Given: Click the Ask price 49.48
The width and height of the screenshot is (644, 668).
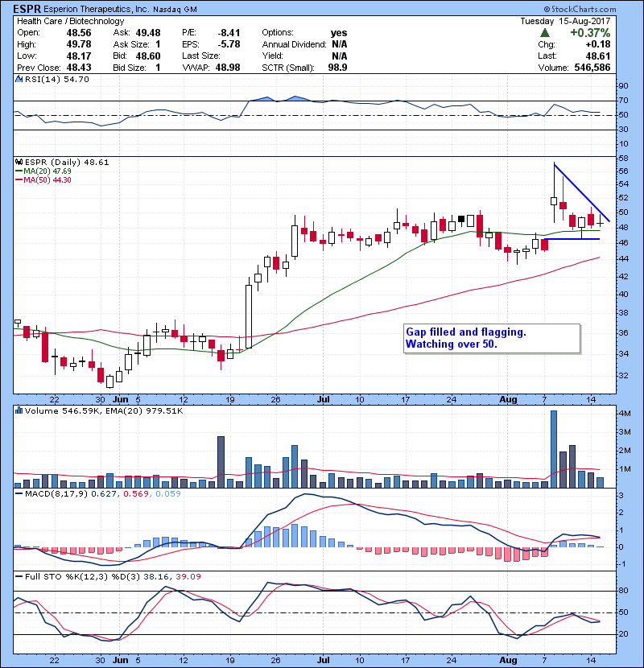Looking at the screenshot, I should click(148, 33).
